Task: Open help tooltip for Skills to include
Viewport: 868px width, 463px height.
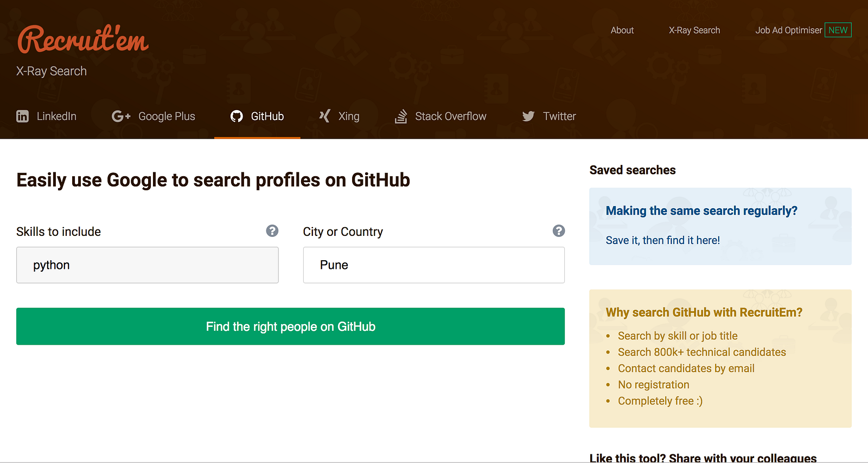Action: click(272, 231)
